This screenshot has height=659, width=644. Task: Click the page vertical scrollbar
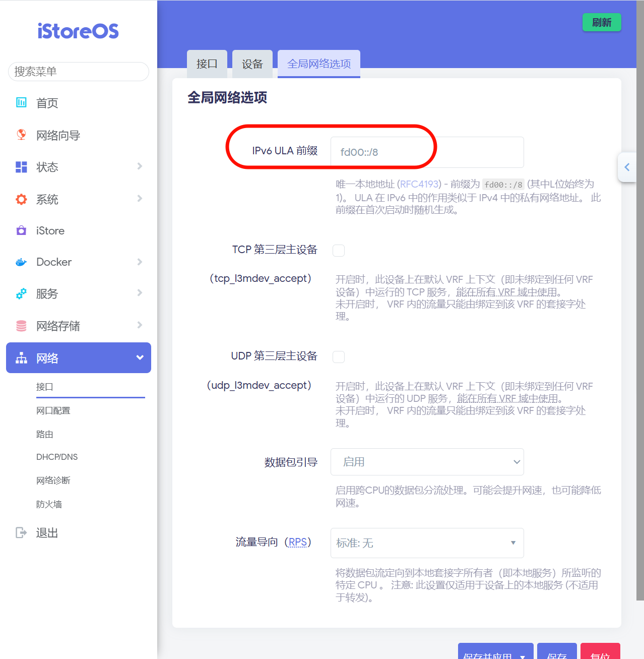tap(640, 301)
